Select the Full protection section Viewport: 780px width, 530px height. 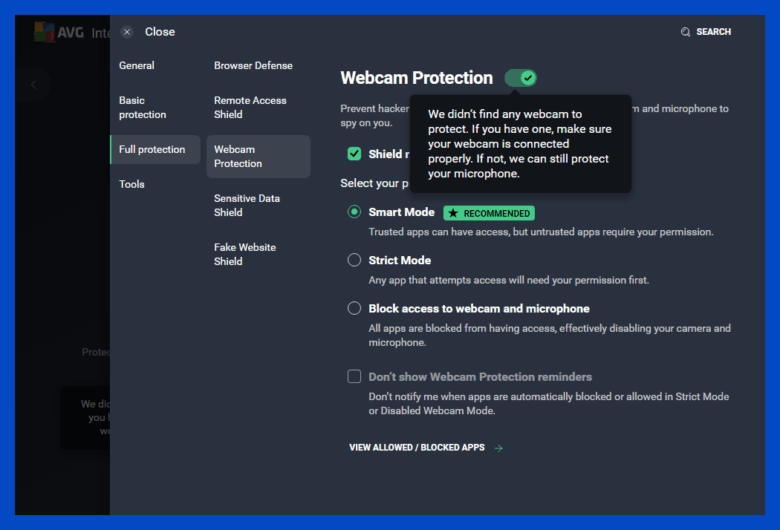pyautogui.click(x=155, y=149)
